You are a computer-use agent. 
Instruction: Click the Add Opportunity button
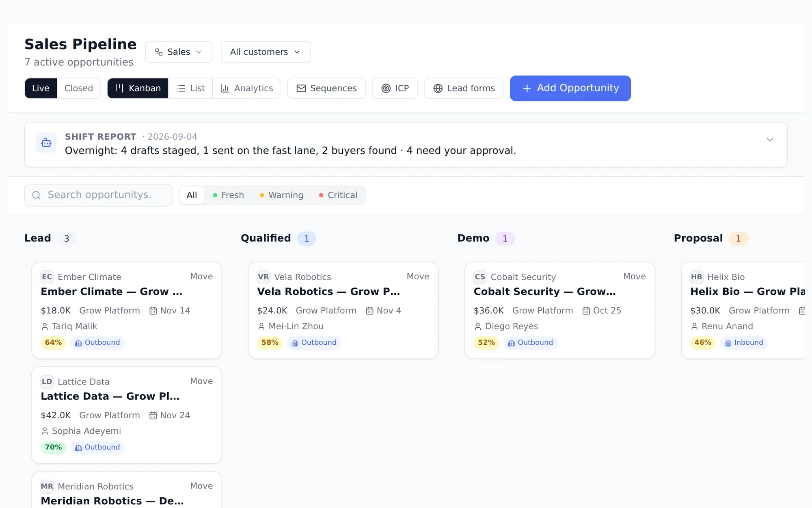[570, 88]
